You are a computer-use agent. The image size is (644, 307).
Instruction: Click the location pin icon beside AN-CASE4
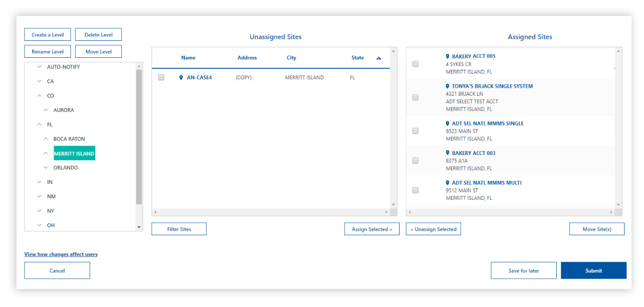coord(181,78)
